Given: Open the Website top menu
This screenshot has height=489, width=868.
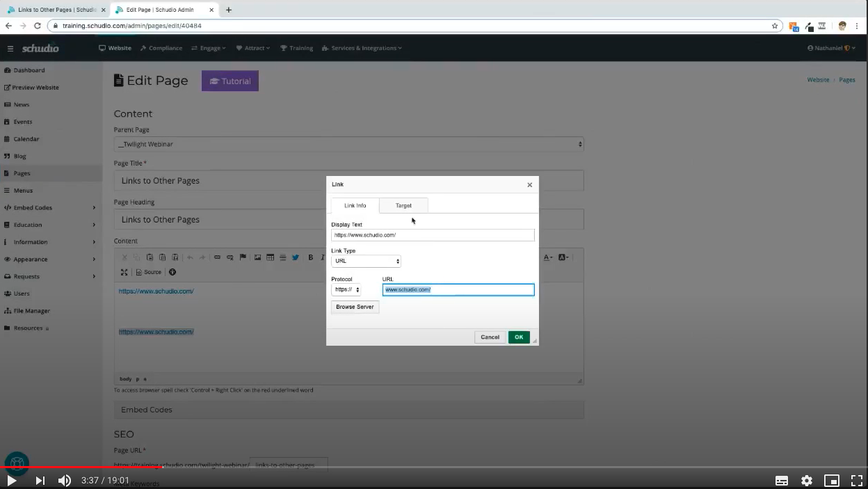Looking at the screenshot, I should [115, 48].
